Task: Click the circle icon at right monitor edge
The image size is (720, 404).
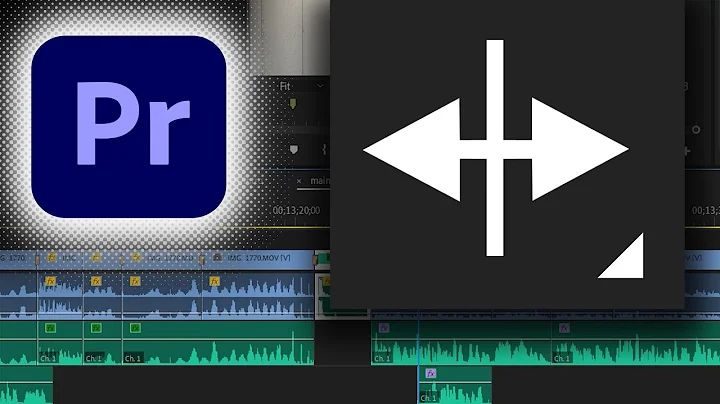Action: pyautogui.click(x=696, y=130)
